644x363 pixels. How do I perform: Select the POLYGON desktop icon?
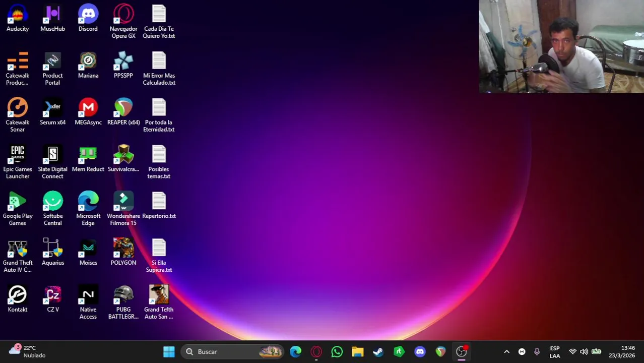[123, 253]
